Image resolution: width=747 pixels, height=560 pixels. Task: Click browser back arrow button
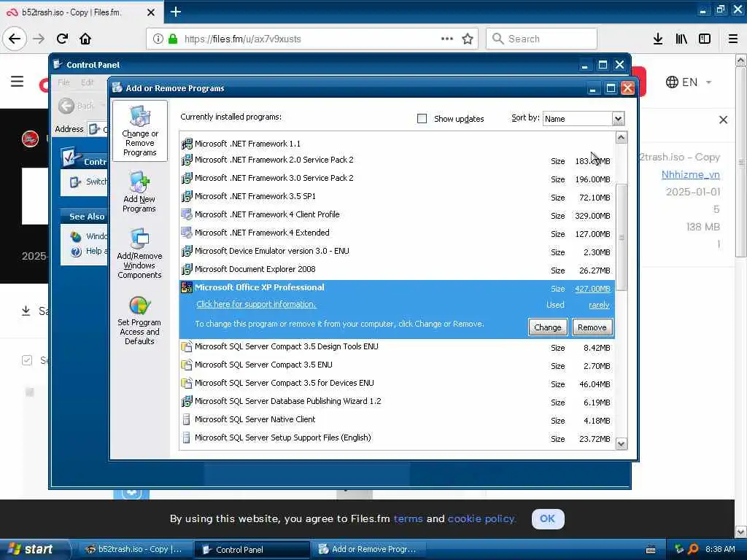coord(15,39)
